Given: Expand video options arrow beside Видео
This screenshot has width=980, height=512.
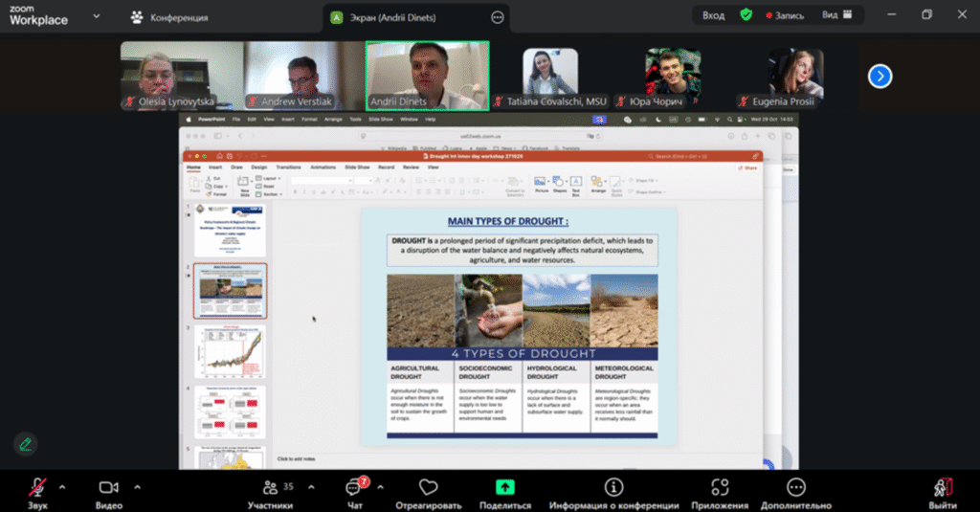Looking at the screenshot, I should click(x=135, y=486).
